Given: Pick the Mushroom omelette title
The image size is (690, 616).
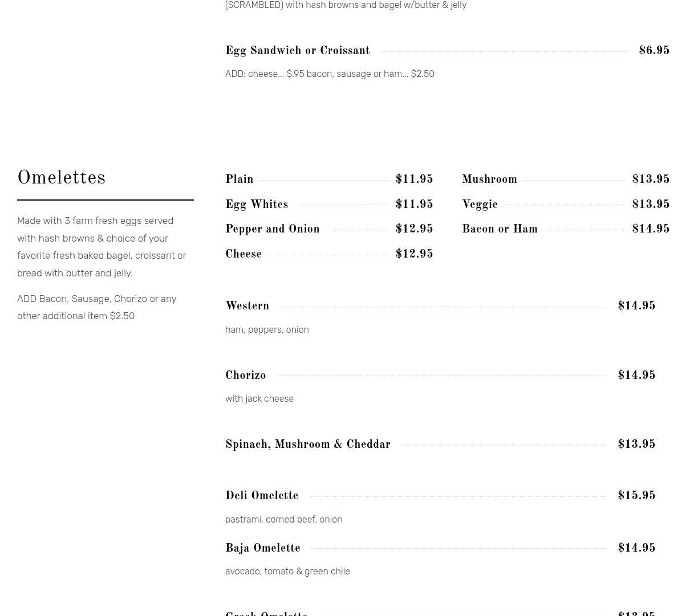Looking at the screenshot, I should [x=489, y=180].
